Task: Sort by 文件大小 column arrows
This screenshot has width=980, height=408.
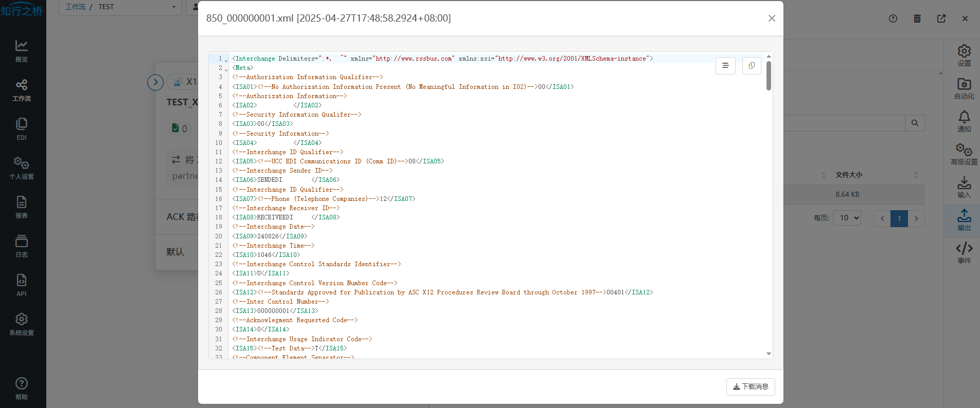Action: click(916, 175)
